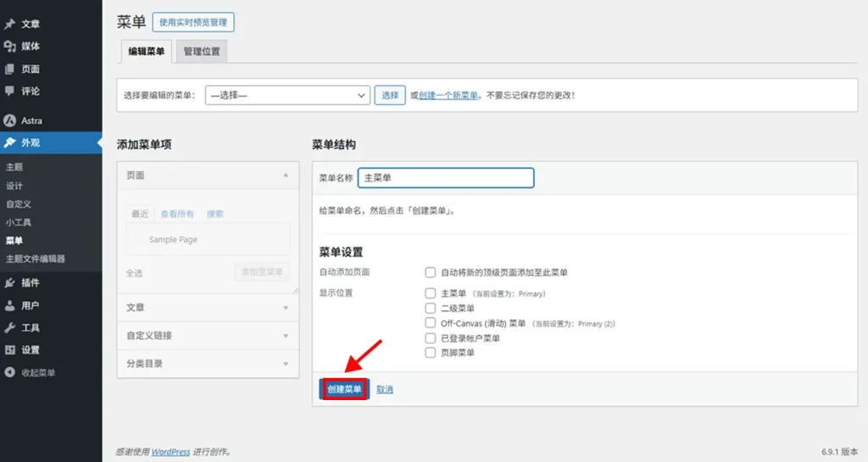Click the Astra logo icon in sidebar
The width and height of the screenshot is (868, 462).
tap(10, 120)
